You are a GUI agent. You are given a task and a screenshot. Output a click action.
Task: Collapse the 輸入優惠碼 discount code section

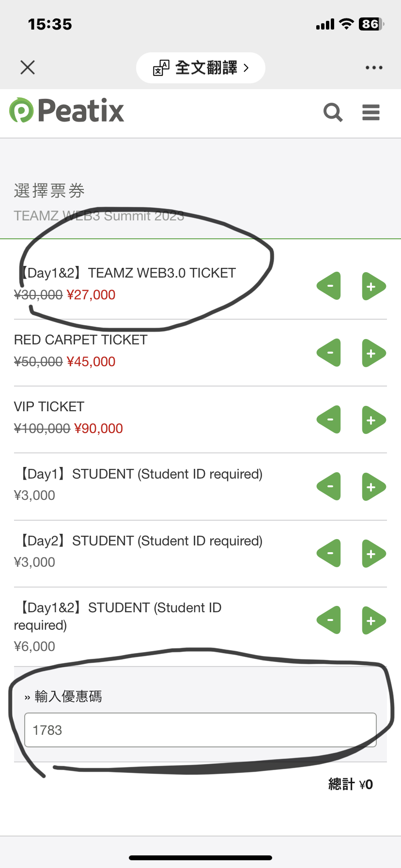pos(63,697)
